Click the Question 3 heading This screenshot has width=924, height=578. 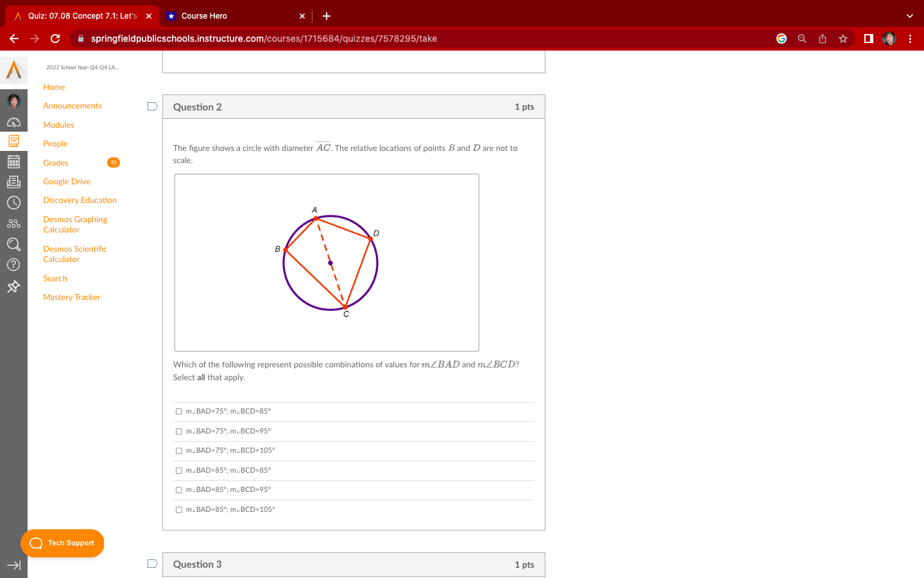click(198, 565)
